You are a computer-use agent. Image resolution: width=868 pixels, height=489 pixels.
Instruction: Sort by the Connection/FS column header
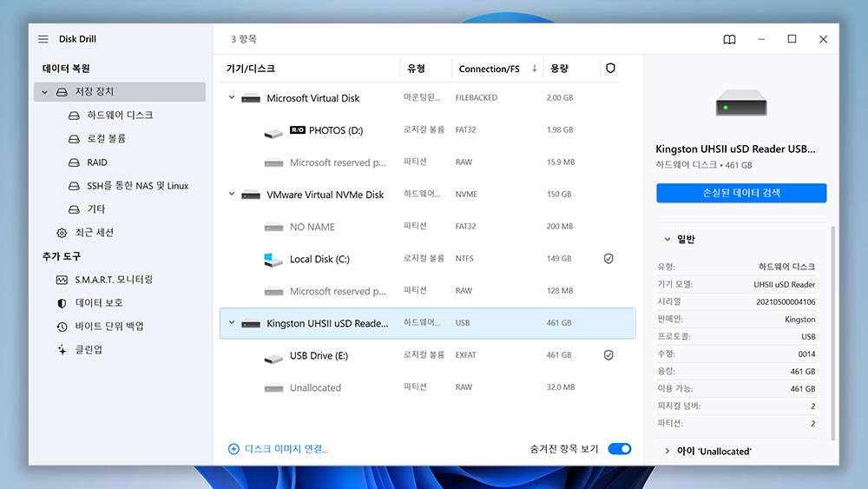tap(489, 69)
